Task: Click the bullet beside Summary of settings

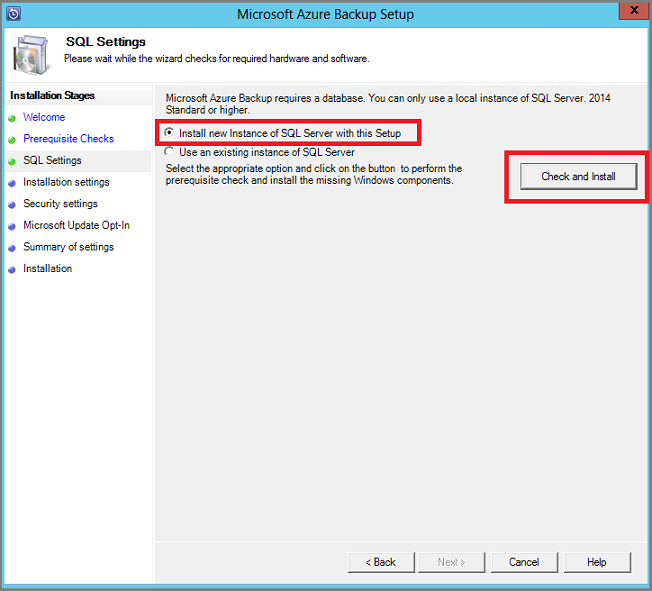Action: pos(12,248)
